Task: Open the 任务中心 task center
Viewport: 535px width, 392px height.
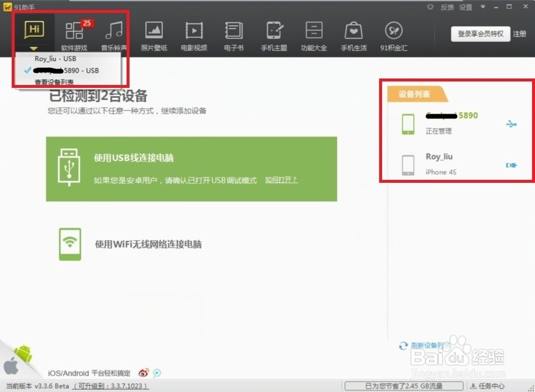Action: pos(487,386)
